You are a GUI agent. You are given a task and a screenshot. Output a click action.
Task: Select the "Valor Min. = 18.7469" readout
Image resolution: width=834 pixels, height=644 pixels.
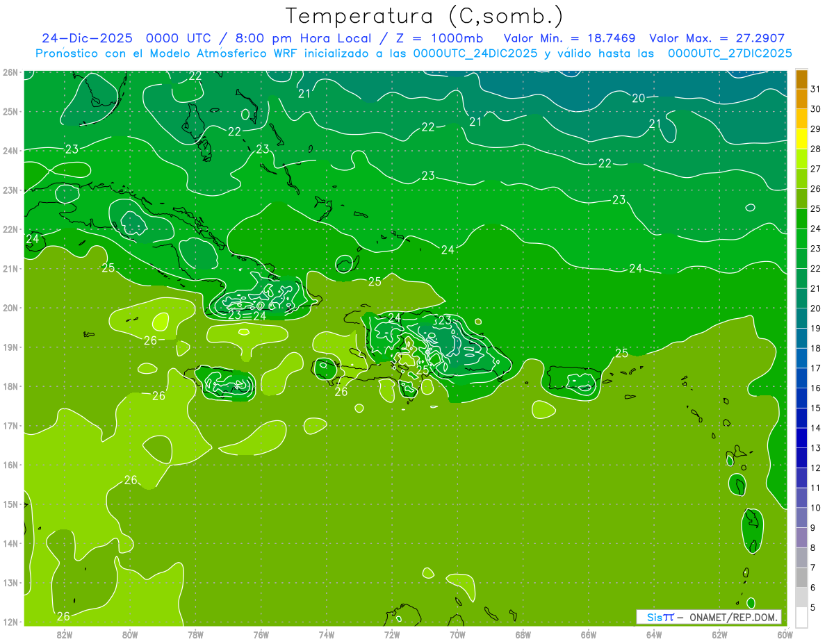coord(570,38)
